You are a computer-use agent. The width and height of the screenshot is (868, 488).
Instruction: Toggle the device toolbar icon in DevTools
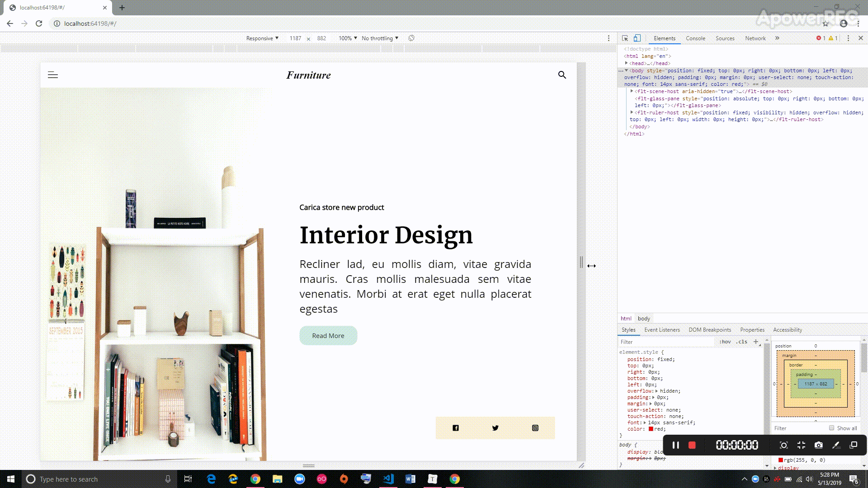pyautogui.click(x=637, y=38)
